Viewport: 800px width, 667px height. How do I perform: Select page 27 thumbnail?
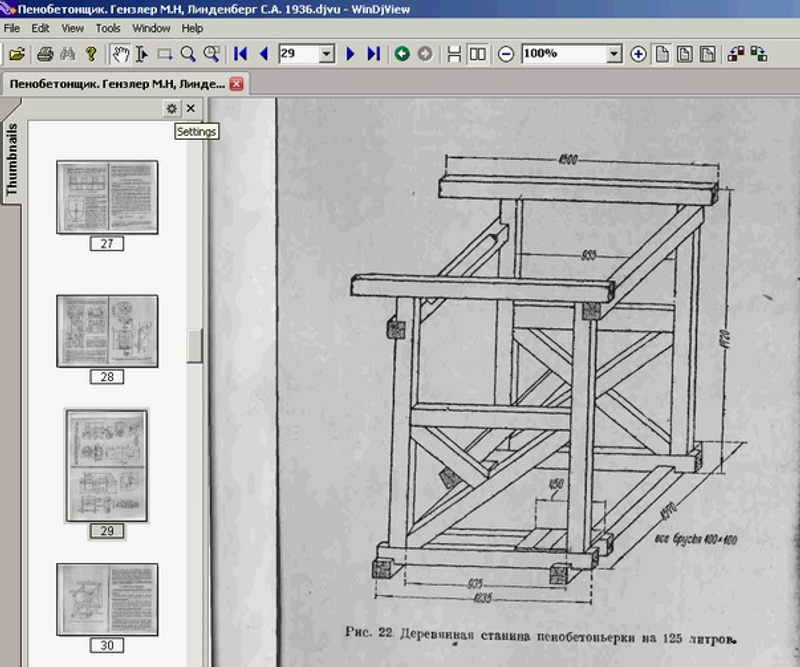(x=107, y=198)
